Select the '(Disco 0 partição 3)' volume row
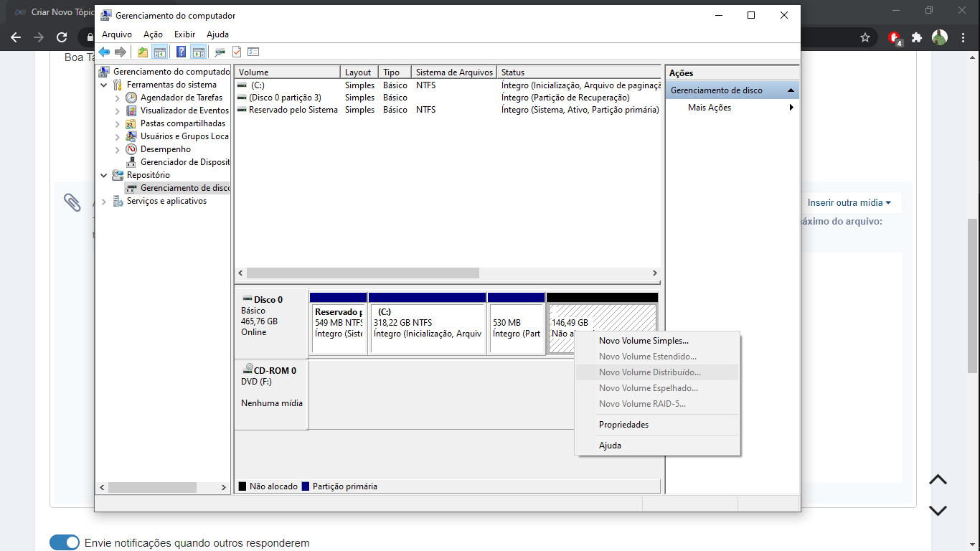This screenshot has width=980, height=551. click(x=447, y=98)
